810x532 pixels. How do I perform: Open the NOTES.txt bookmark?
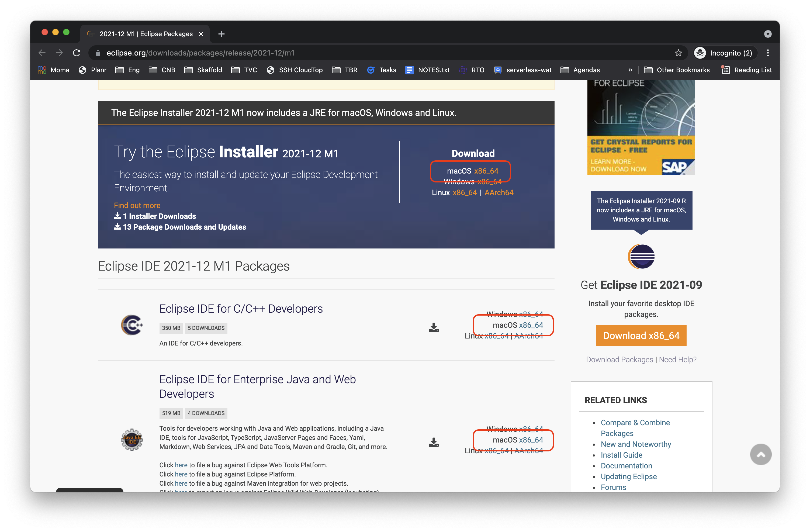[427, 70]
